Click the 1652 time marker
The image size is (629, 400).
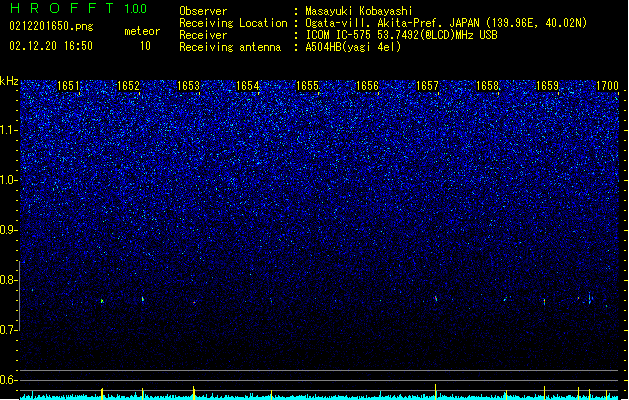pyautogui.click(x=128, y=86)
